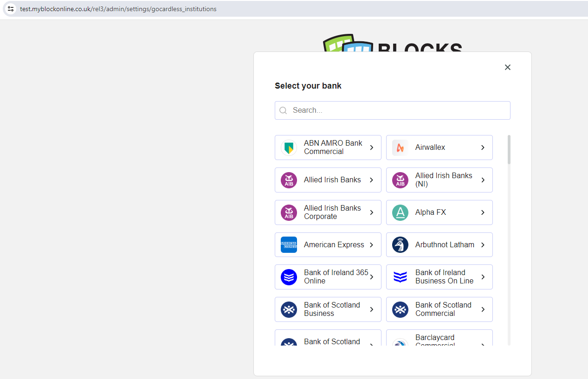Viewport: 588px width, 379px height.
Task: Open the Airwallex chevron arrow
Action: click(483, 148)
